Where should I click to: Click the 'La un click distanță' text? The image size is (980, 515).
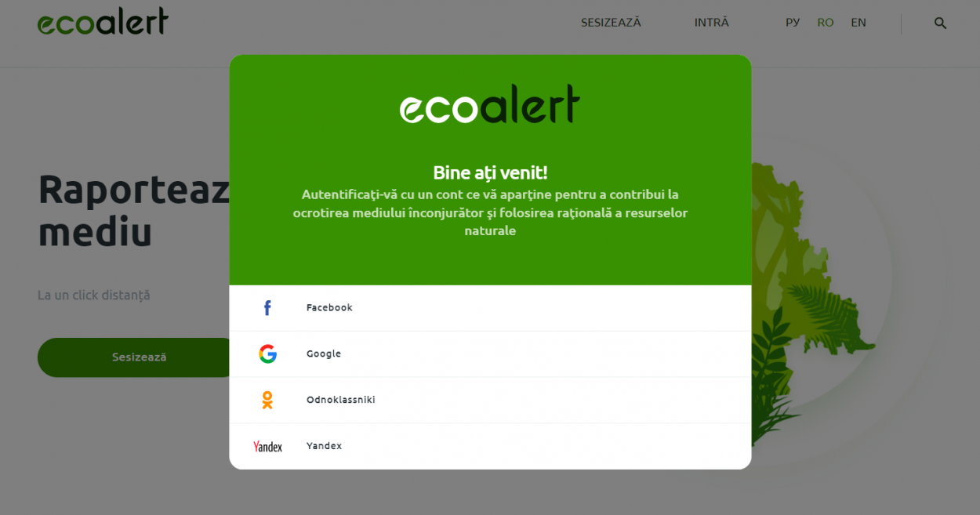(x=94, y=296)
